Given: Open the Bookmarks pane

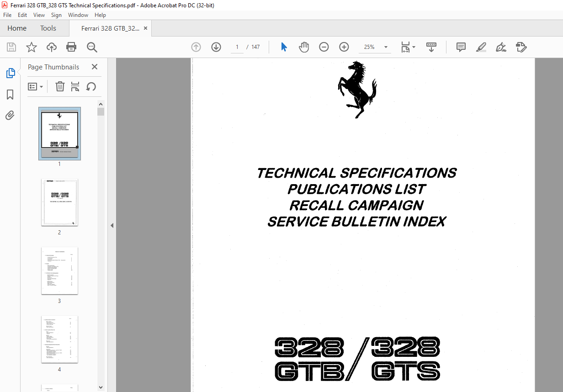Looking at the screenshot, I should 10,95.
